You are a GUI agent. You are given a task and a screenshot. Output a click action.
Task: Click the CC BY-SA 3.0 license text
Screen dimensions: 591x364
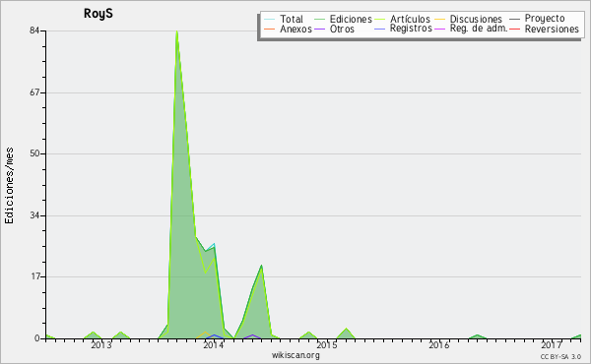pos(560,356)
